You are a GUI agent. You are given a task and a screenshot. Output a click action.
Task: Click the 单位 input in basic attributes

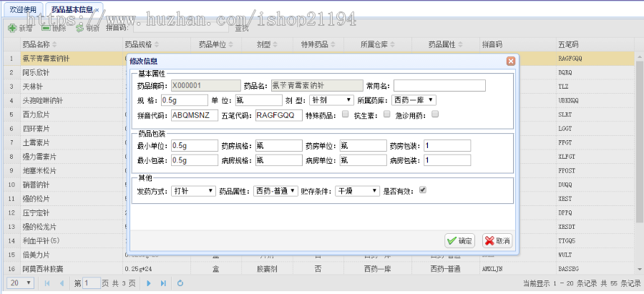tap(259, 100)
